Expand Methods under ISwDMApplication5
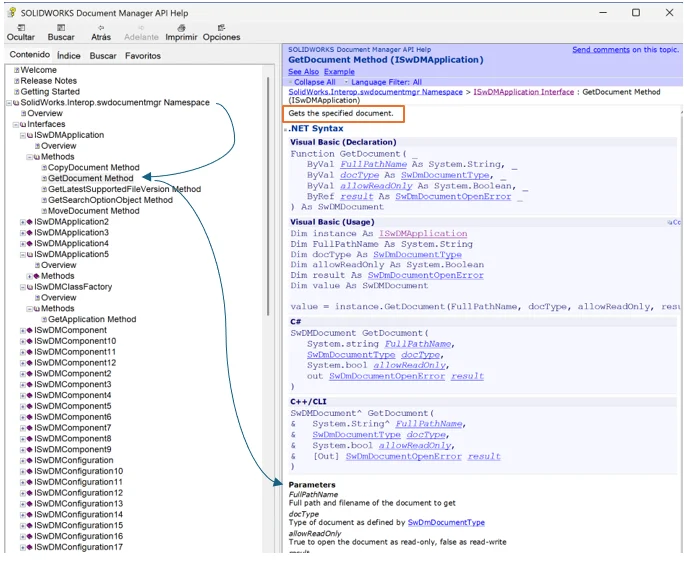684x567 pixels. 30,276
